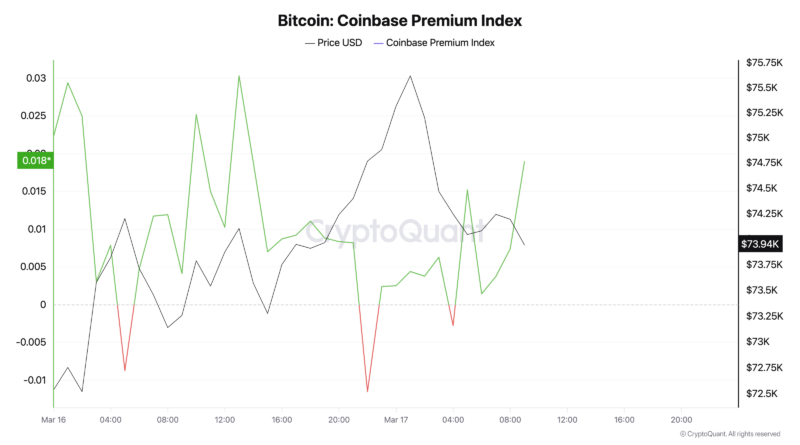Select the Mar 16 date marker

(x=53, y=420)
